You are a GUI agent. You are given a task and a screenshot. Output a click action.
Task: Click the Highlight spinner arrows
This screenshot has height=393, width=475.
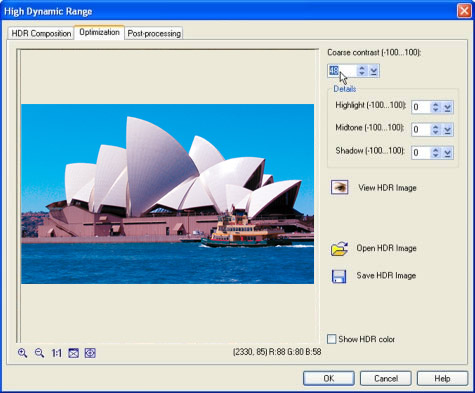coord(435,107)
